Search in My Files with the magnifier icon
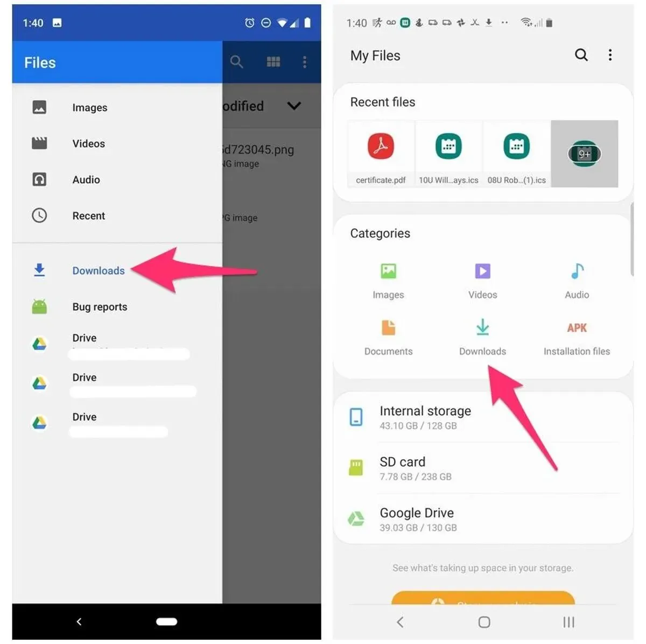 [x=581, y=55]
